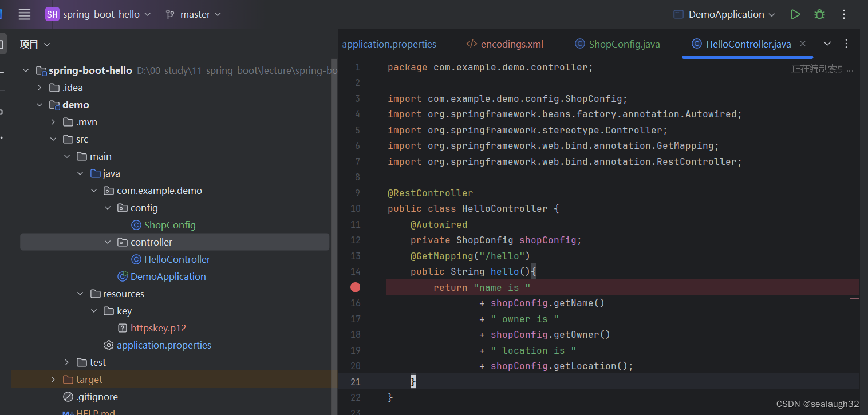The height and width of the screenshot is (415, 868).
Task: Expand the target folder
Action: click(53, 380)
